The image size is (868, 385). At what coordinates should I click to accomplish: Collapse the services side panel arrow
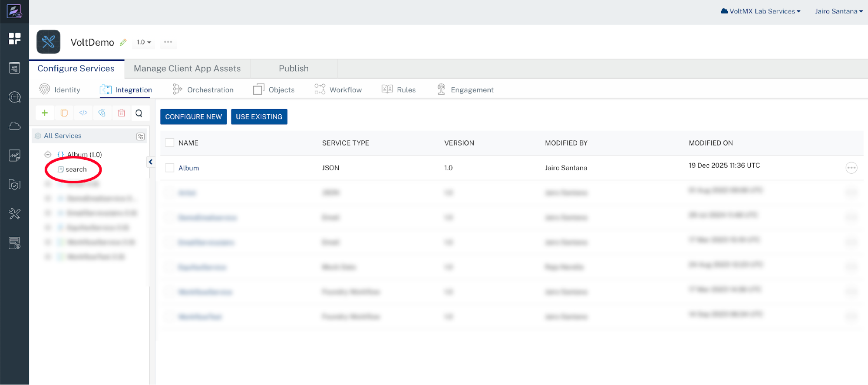[x=151, y=162]
